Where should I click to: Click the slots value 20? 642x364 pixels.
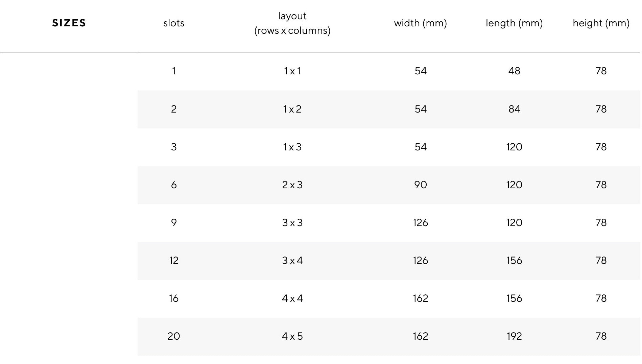(x=174, y=336)
